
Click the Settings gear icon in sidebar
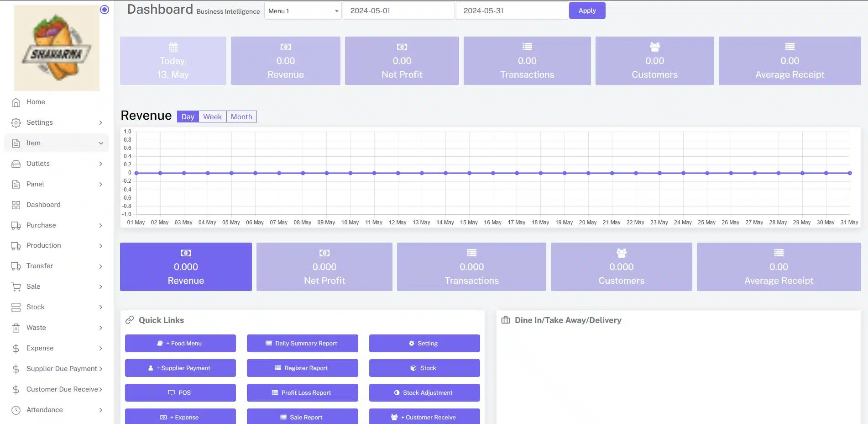pyautogui.click(x=16, y=123)
